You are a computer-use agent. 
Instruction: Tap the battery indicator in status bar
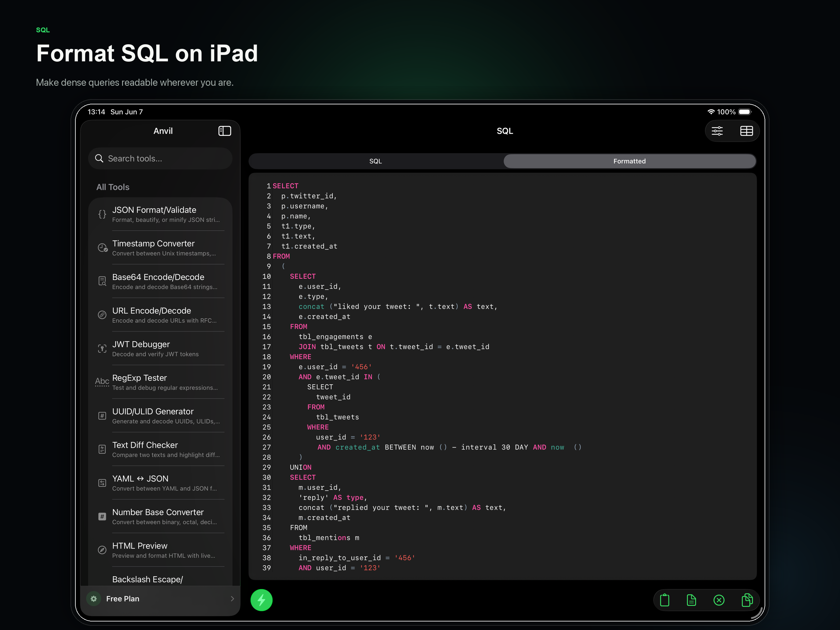point(745,112)
